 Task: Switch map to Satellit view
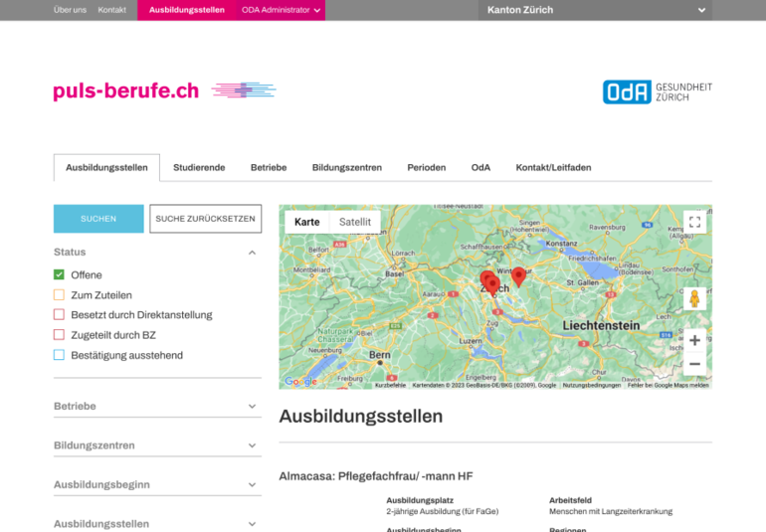tap(354, 222)
